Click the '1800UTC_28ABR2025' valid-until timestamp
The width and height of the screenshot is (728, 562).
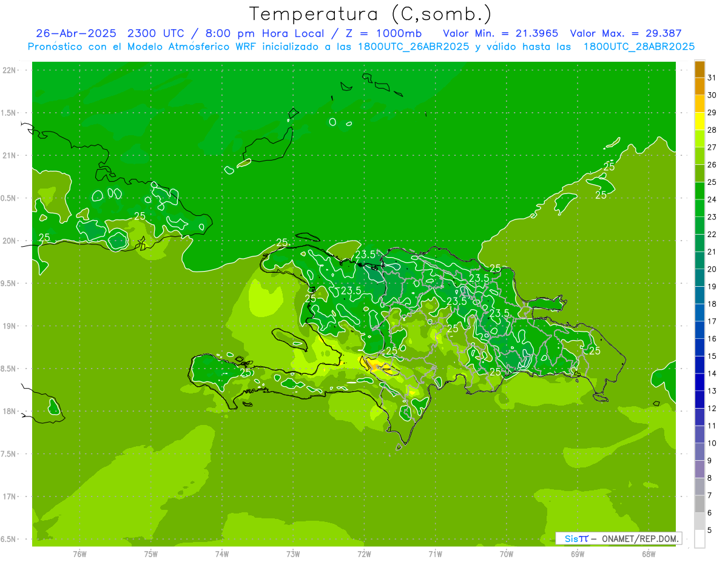[x=639, y=47]
